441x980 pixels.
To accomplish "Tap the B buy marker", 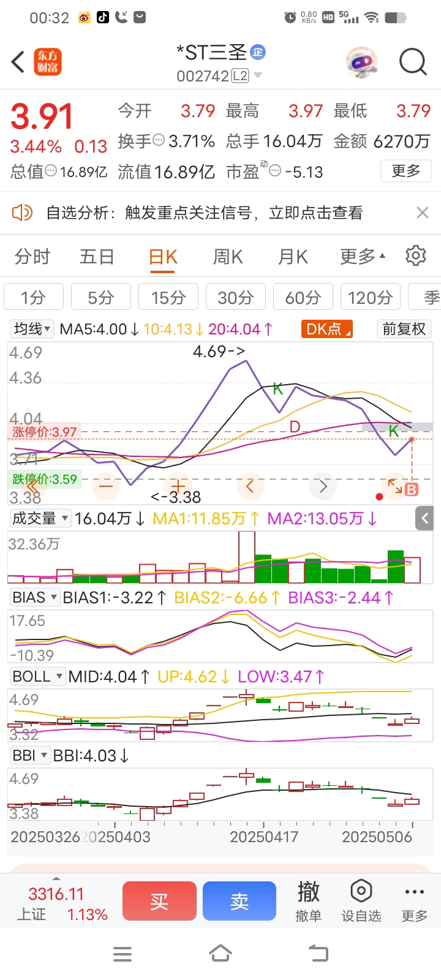I will pos(412,489).
